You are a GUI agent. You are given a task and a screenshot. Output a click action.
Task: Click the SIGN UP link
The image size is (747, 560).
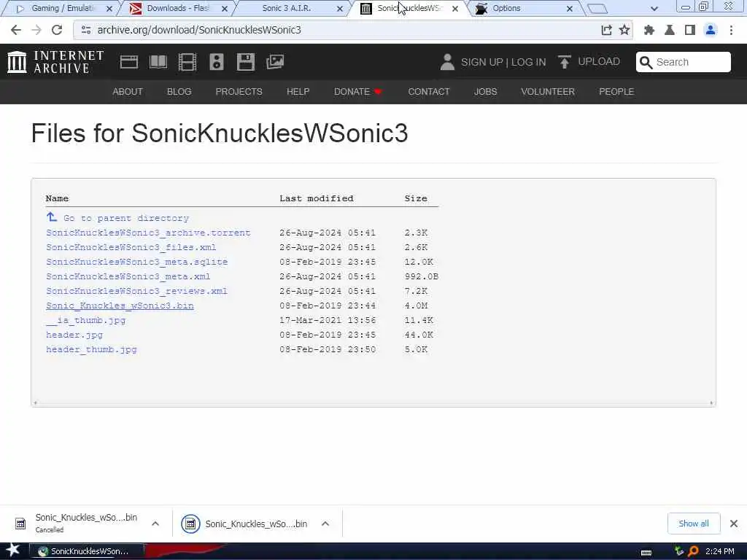click(481, 63)
